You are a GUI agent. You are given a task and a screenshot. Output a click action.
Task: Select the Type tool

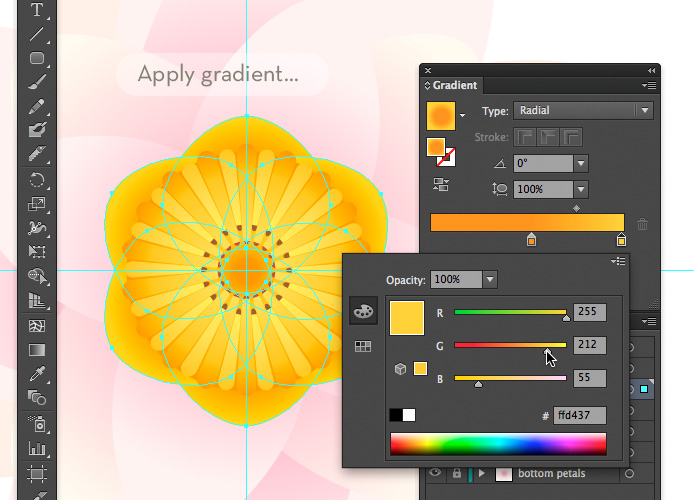(x=37, y=10)
